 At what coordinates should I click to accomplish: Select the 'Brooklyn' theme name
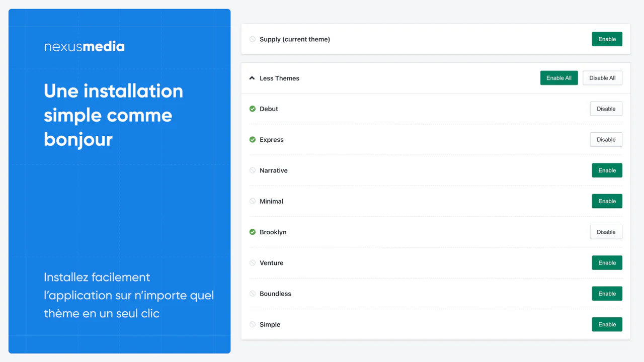point(273,232)
